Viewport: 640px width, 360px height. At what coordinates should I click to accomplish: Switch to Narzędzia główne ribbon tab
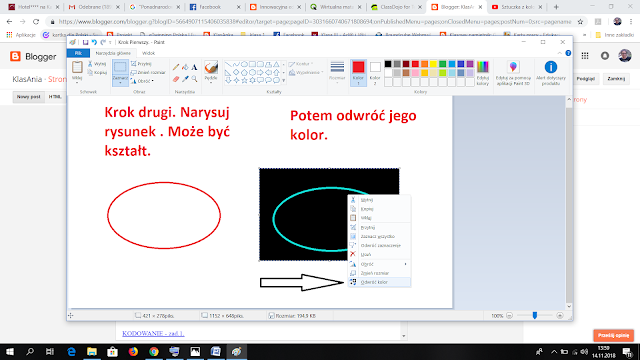[x=113, y=53]
